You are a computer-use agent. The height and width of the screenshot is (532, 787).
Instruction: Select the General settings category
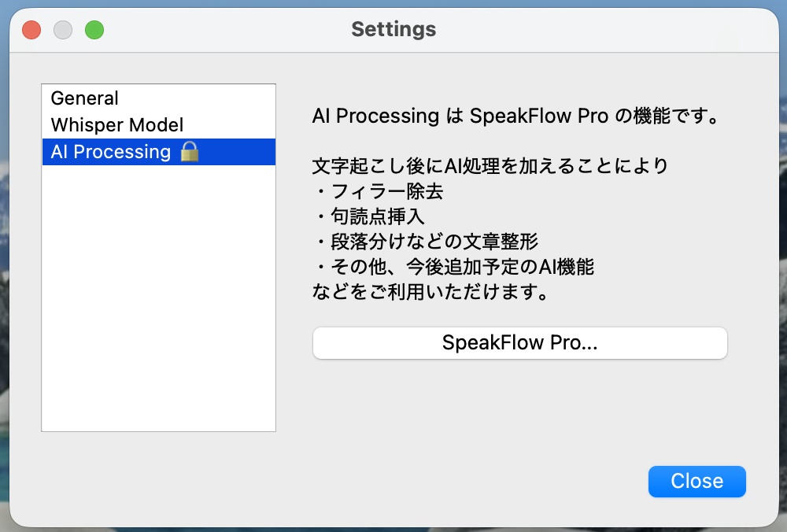(x=159, y=98)
